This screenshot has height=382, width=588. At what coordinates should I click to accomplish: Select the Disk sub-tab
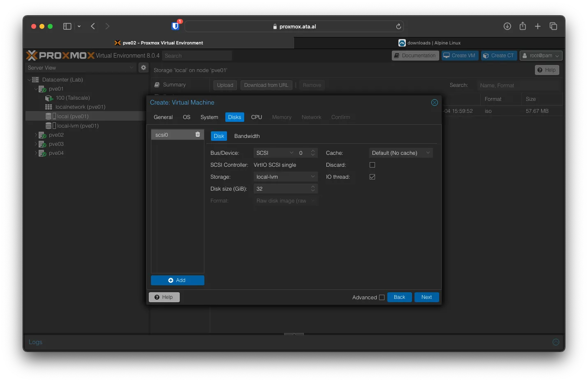[219, 136]
